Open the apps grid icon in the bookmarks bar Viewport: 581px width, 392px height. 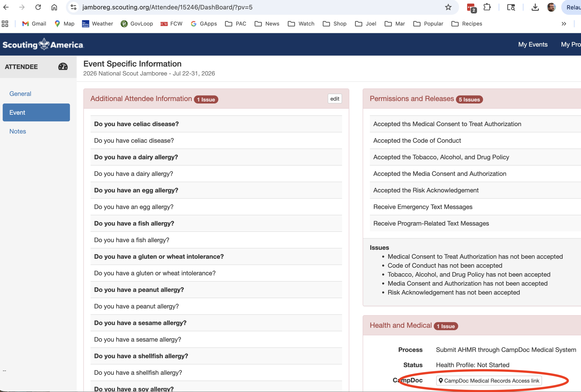tap(5, 24)
